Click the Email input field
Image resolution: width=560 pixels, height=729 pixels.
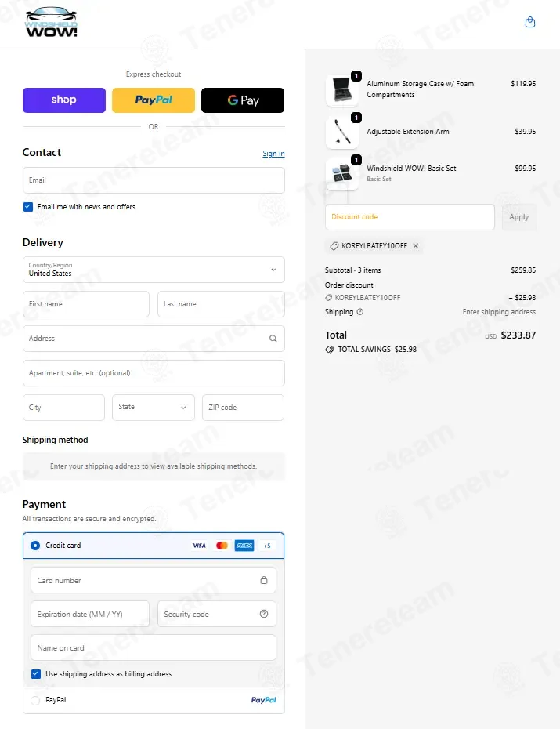coord(154,180)
